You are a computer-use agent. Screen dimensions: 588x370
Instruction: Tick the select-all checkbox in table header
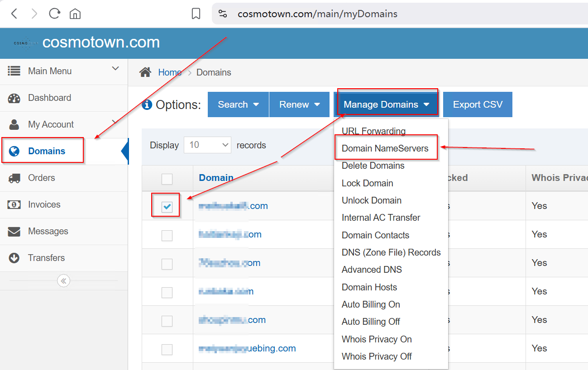coord(167,179)
